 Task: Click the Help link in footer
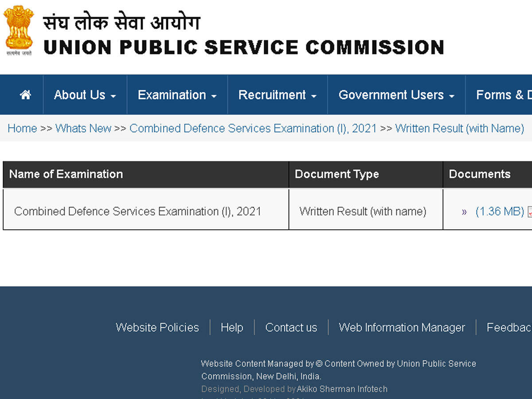click(x=232, y=328)
